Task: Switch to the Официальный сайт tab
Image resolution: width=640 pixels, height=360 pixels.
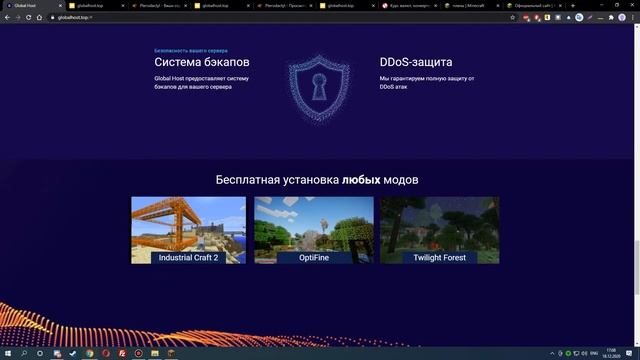Action: [x=535, y=6]
